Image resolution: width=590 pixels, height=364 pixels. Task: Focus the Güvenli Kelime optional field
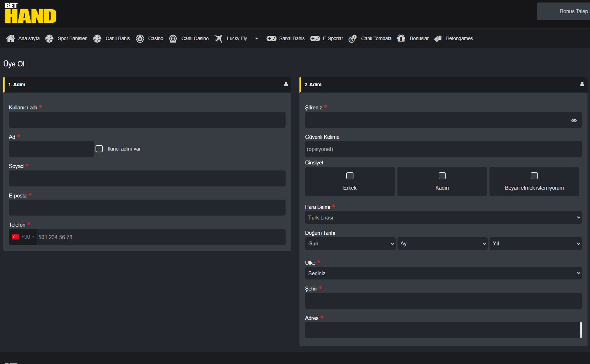coord(443,149)
